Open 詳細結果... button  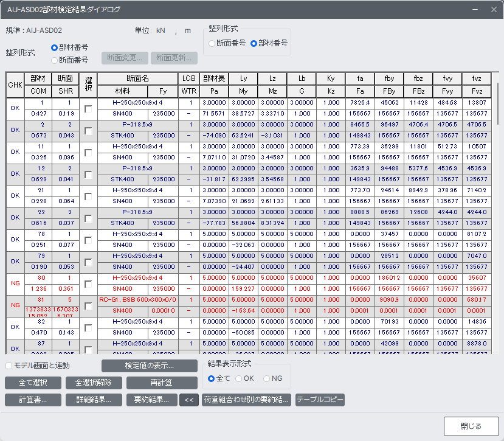coord(94,400)
